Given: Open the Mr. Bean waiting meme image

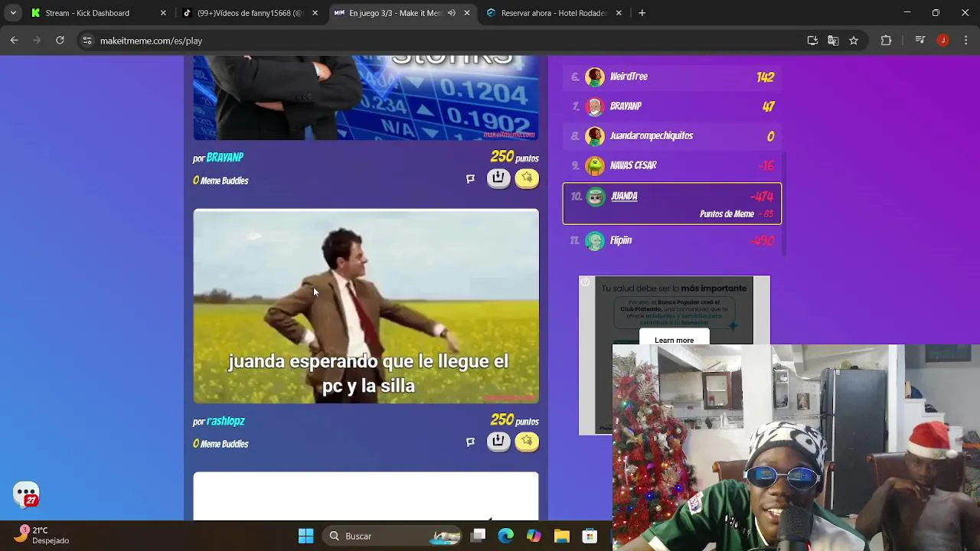Looking at the screenshot, I should 366,306.
